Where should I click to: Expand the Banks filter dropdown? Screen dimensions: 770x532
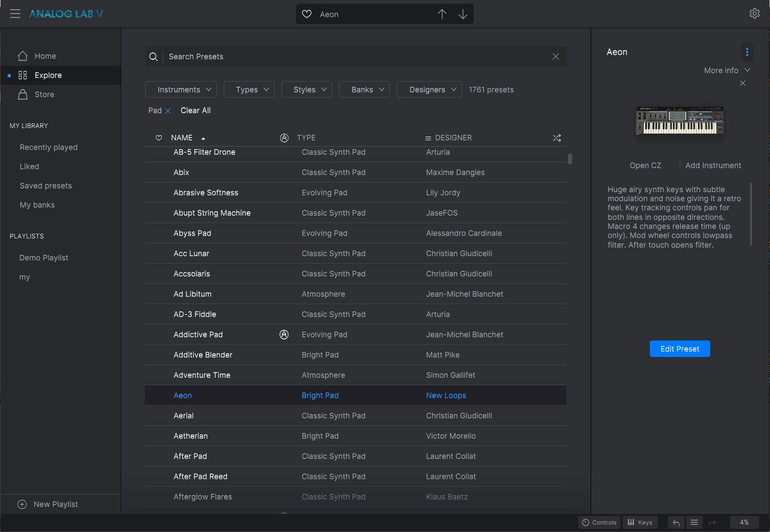(x=364, y=90)
